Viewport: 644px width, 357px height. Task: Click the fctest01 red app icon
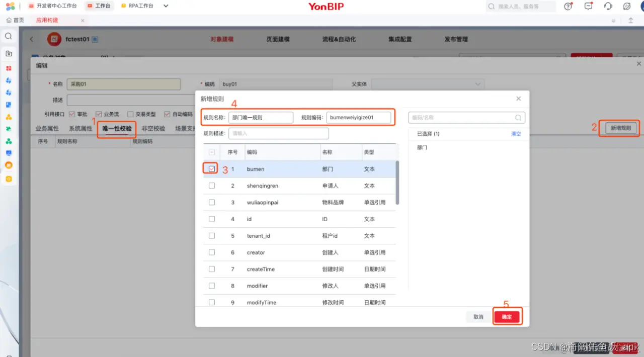coord(54,39)
